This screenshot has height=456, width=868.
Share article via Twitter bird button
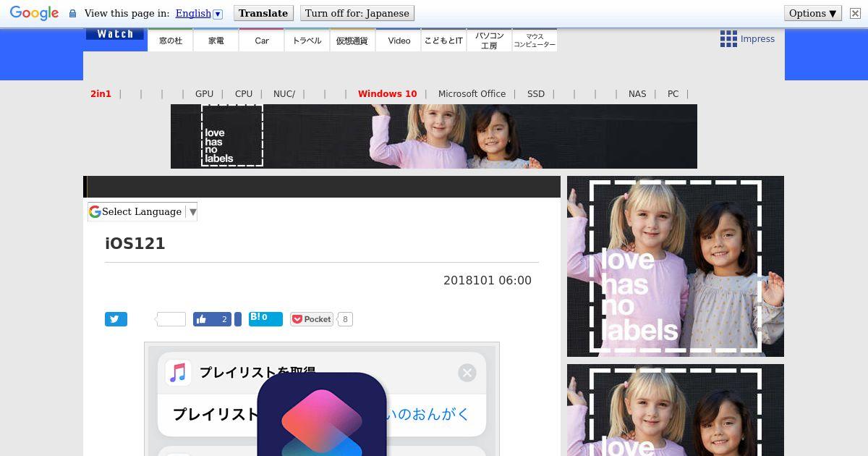pyautogui.click(x=116, y=319)
